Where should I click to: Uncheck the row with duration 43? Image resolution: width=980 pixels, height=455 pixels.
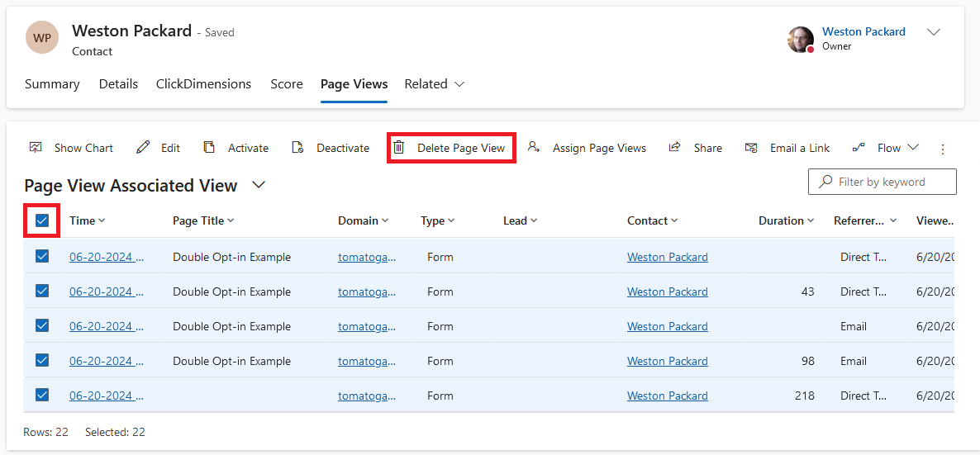[x=42, y=291]
